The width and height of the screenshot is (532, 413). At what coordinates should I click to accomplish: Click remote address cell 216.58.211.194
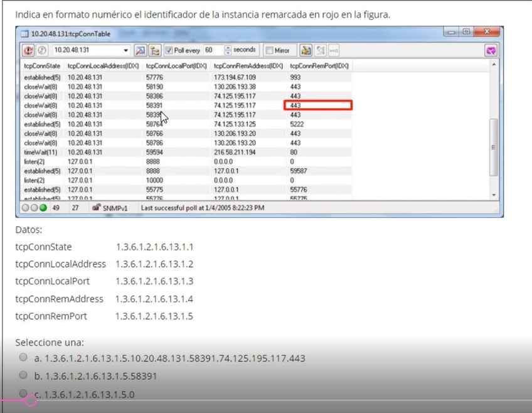(235, 153)
